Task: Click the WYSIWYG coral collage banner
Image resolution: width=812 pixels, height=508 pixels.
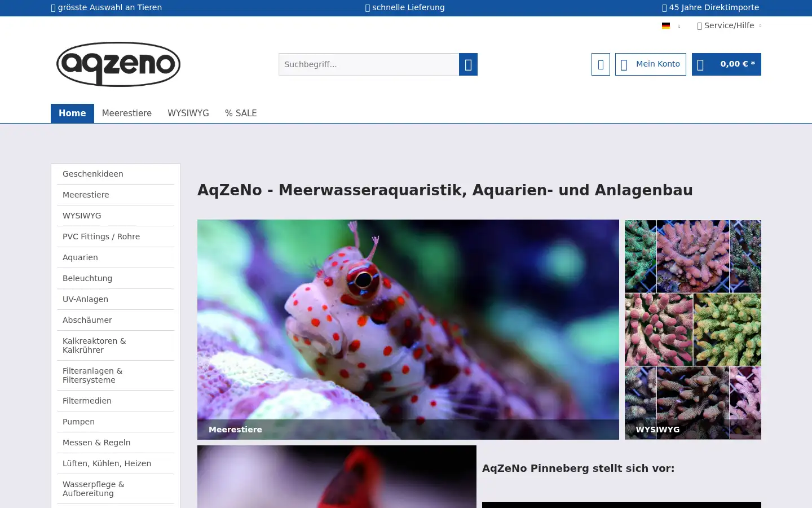Action: pyautogui.click(x=693, y=330)
